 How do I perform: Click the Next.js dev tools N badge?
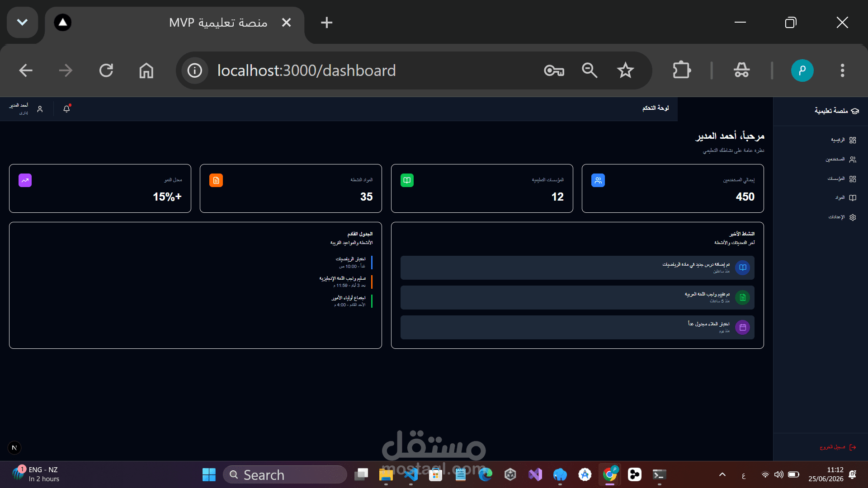click(x=14, y=448)
